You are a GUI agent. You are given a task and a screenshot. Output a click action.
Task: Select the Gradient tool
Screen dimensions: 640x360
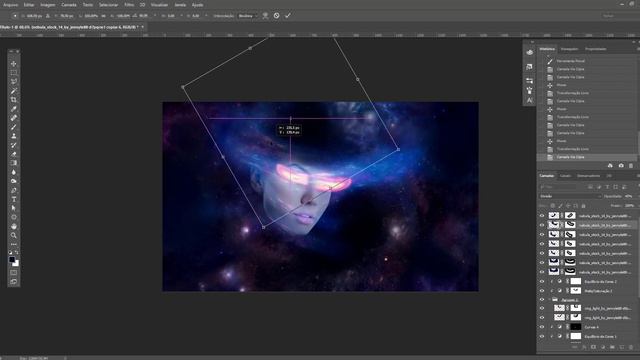[x=13, y=163]
